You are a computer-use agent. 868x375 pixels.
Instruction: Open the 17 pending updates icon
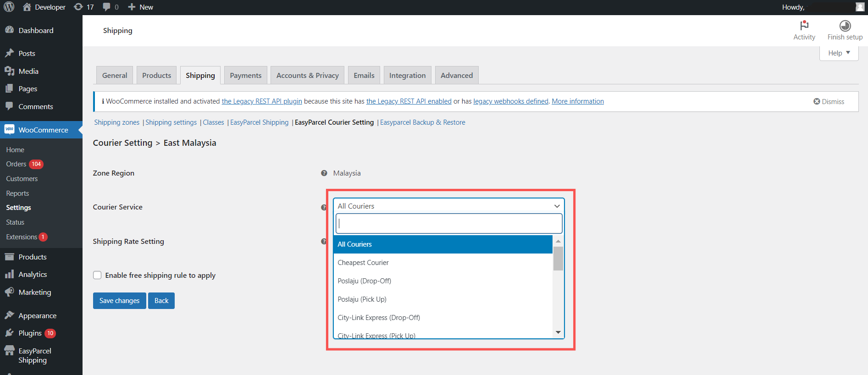(78, 7)
